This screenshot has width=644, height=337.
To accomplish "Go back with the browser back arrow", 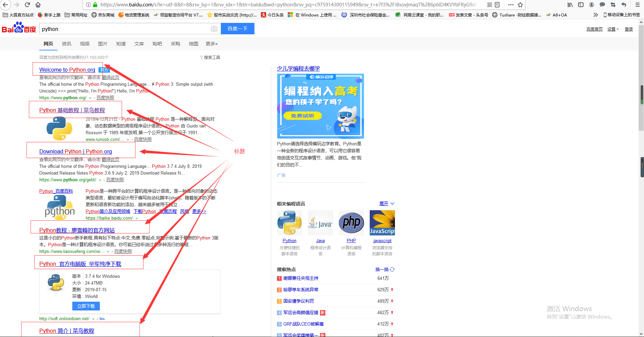I will point(5,5).
